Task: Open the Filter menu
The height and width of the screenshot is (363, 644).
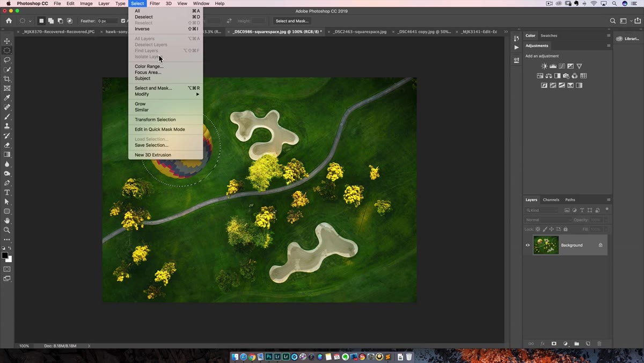Action: pos(155,3)
